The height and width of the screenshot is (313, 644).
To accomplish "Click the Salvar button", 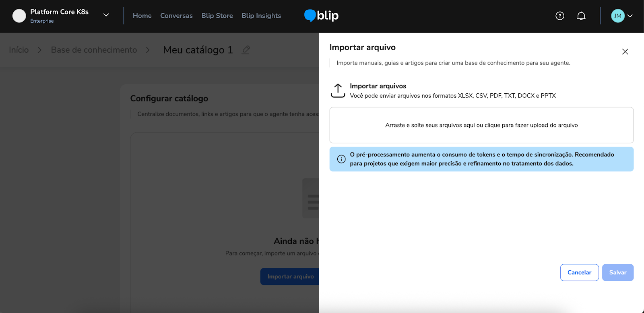I will coord(617,272).
